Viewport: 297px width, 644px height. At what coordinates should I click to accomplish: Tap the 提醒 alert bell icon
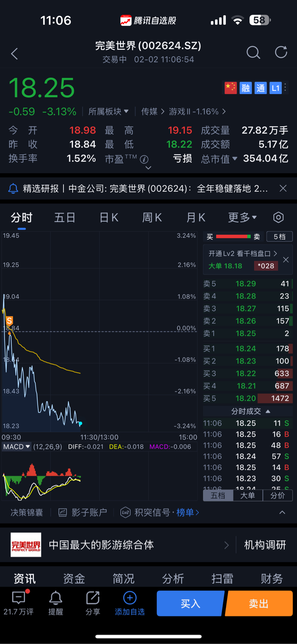pyautogui.click(x=56, y=598)
